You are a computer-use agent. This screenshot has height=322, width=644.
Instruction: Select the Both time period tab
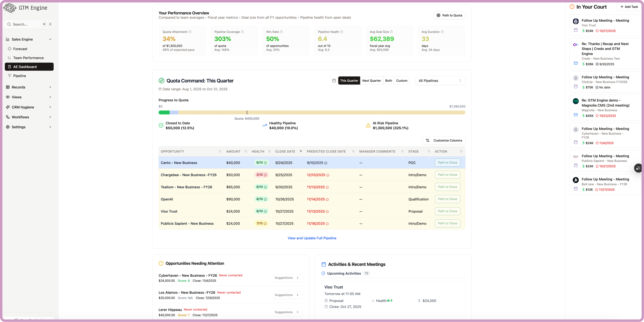(389, 80)
